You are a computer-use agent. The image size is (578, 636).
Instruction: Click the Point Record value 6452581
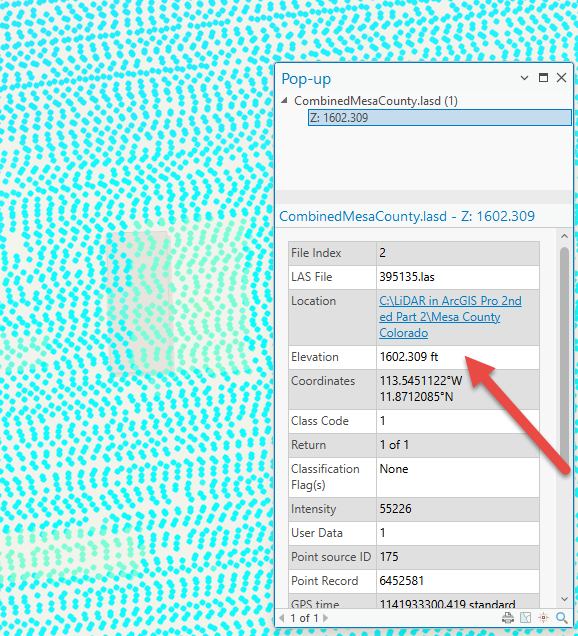tap(402, 581)
